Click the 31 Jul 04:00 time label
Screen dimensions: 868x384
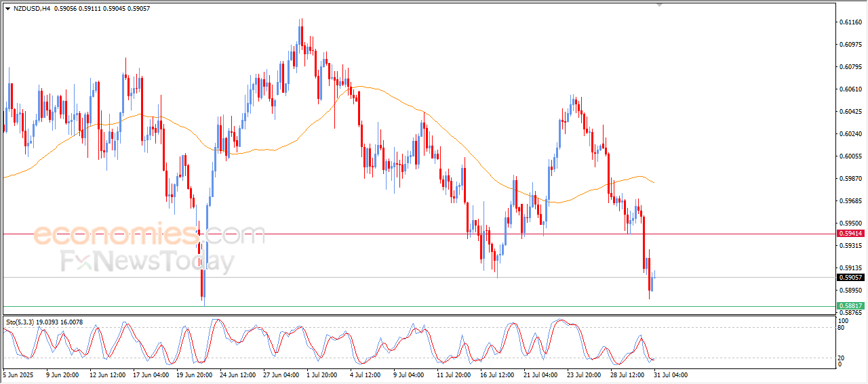[672, 375]
